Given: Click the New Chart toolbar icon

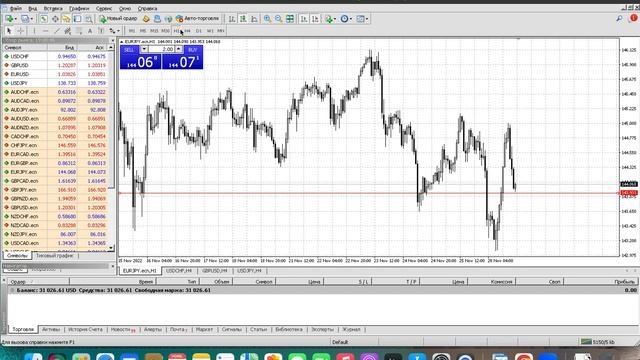Looking at the screenshot, I should (8, 19).
